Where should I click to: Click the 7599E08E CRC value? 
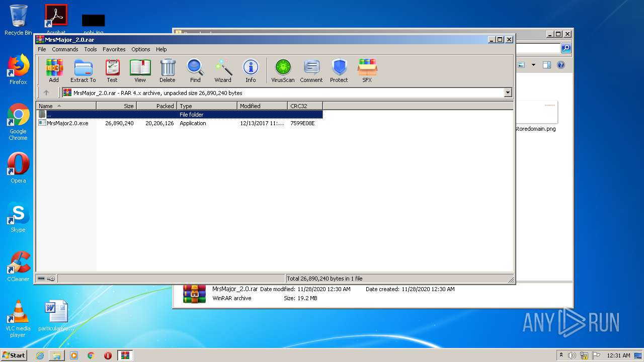302,123
